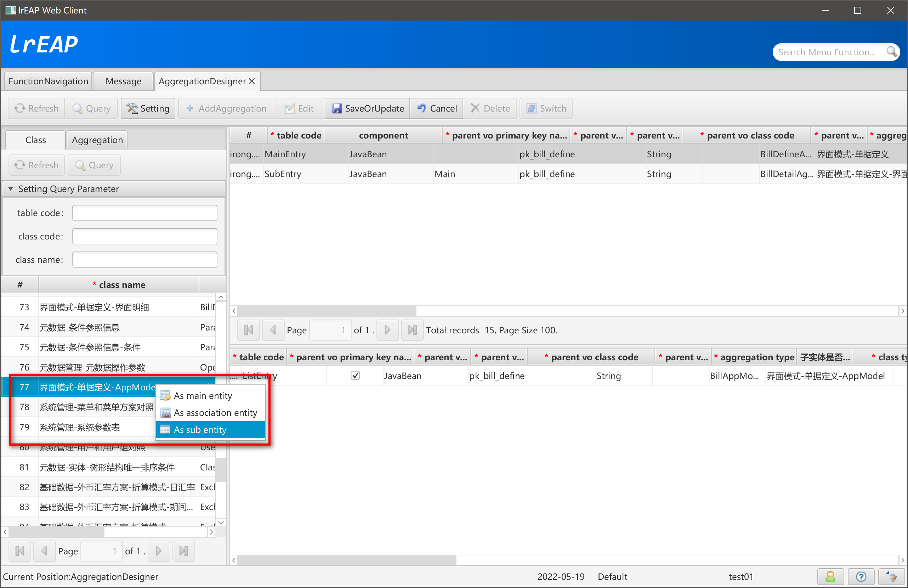The height and width of the screenshot is (588, 908).
Task: Select row 82 日汇率 class entry
Action: point(109,487)
